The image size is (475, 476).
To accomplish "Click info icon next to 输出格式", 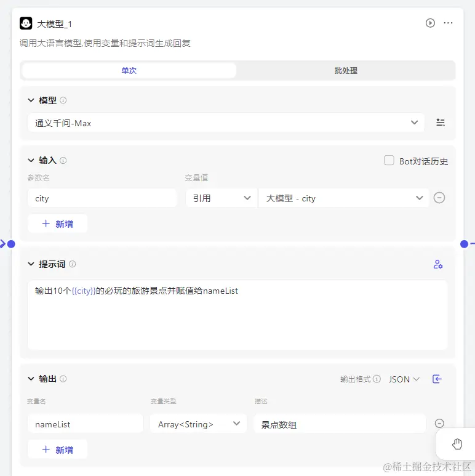I will pyautogui.click(x=377, y=379).
